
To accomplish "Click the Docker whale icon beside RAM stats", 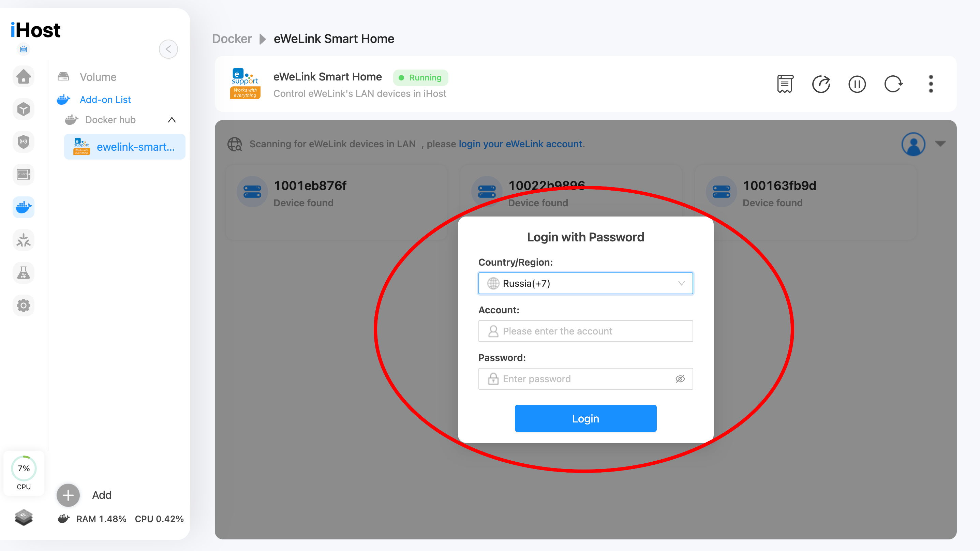I will coord(63,518).
